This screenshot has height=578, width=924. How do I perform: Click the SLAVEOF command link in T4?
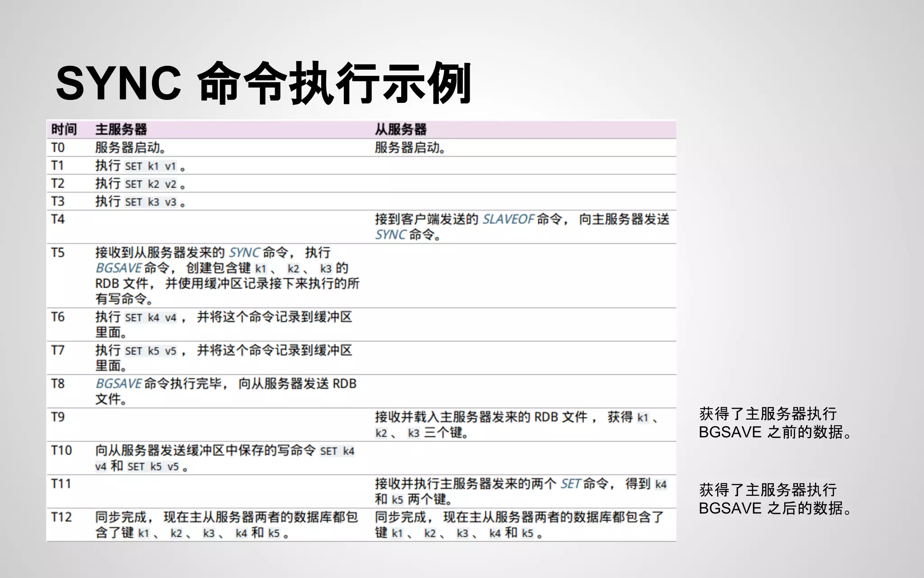pos(508,219)
